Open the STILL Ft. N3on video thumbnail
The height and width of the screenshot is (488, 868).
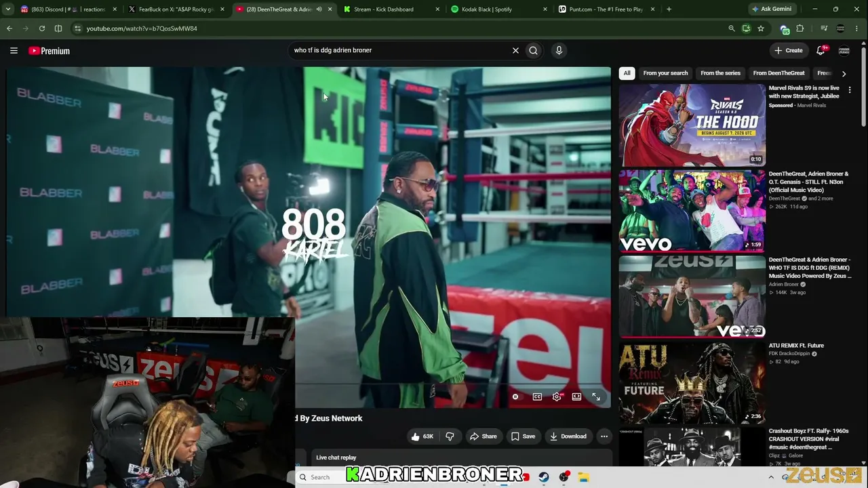click(692, 211)
